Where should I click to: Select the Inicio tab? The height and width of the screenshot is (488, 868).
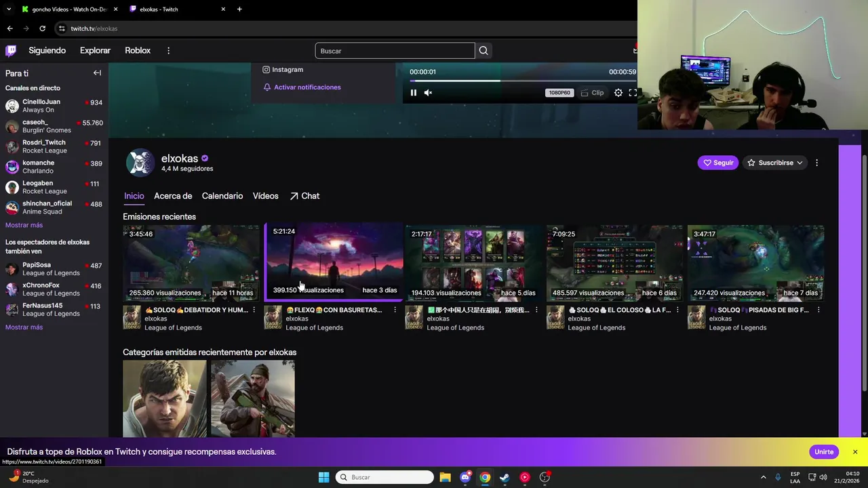click(134, 196)
